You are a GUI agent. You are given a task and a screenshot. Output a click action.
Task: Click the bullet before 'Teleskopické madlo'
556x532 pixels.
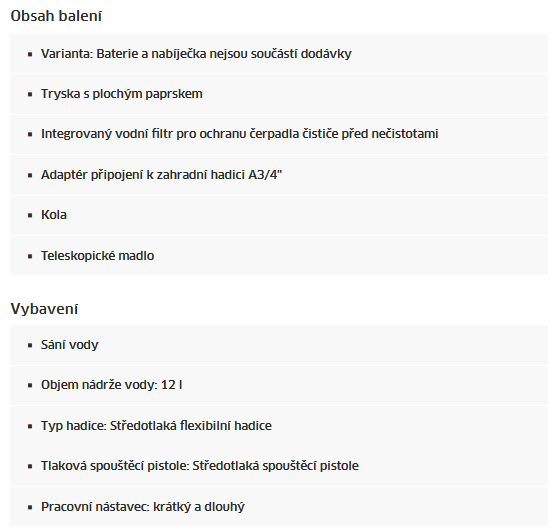click(x=30, y=256)
